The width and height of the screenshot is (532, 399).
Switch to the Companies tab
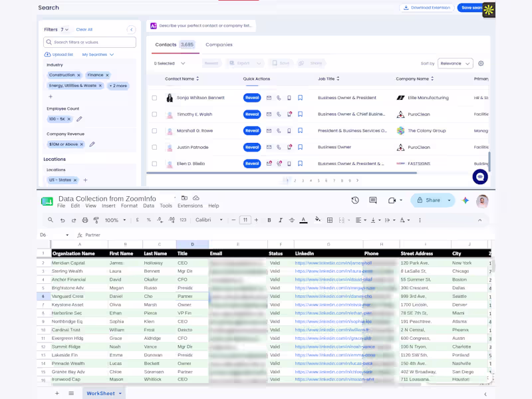[219, 45]
